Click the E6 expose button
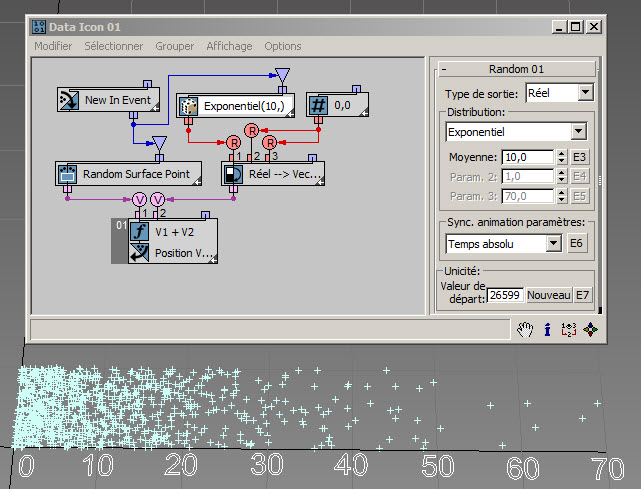Screen dimensions: 641x489 [576, 243]
